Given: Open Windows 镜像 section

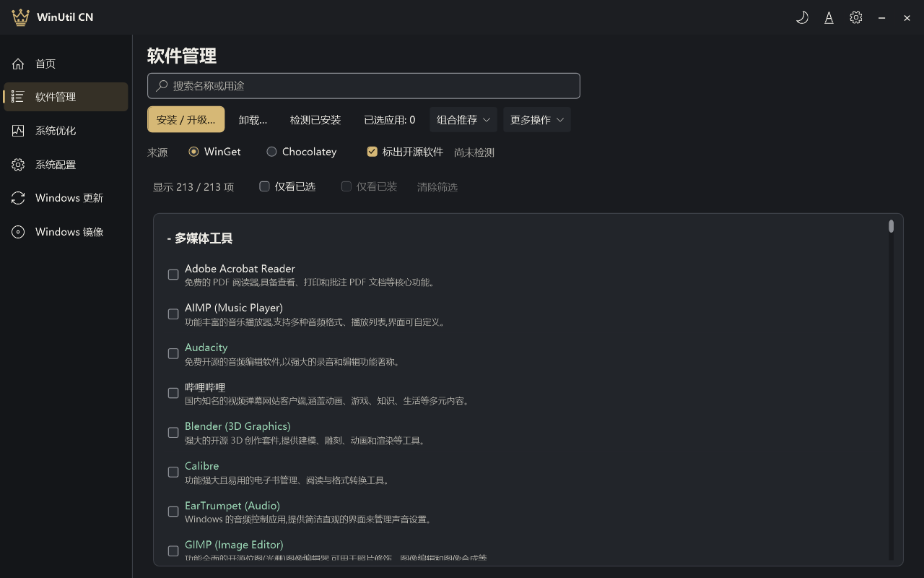Looking at the screenshot, I should pos(66,232).
